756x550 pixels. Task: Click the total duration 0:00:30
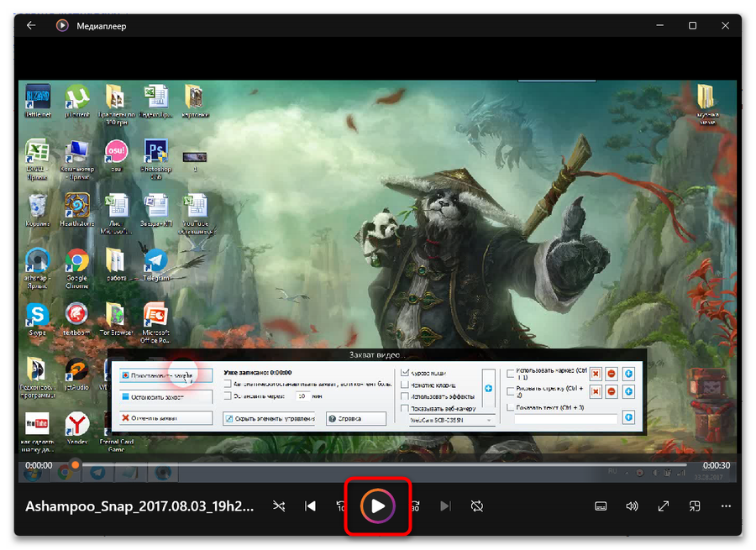tap(717, 466)
